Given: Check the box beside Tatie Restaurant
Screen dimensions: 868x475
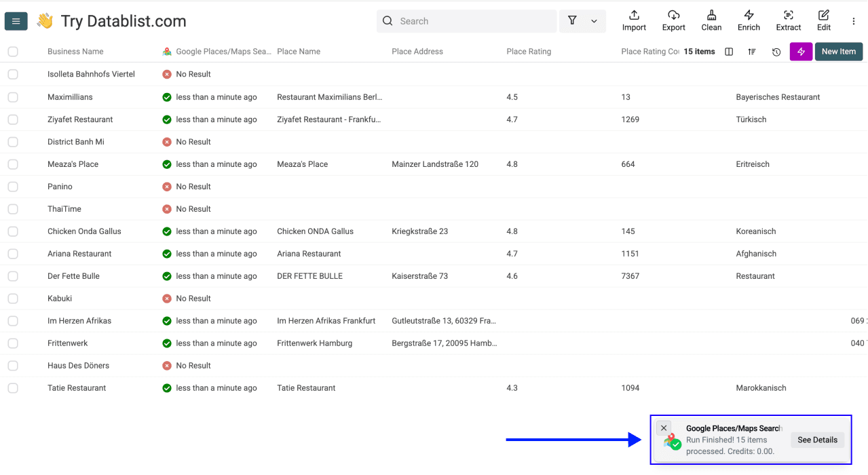Looking at the screenshot, I should click(x=12, y=387).
